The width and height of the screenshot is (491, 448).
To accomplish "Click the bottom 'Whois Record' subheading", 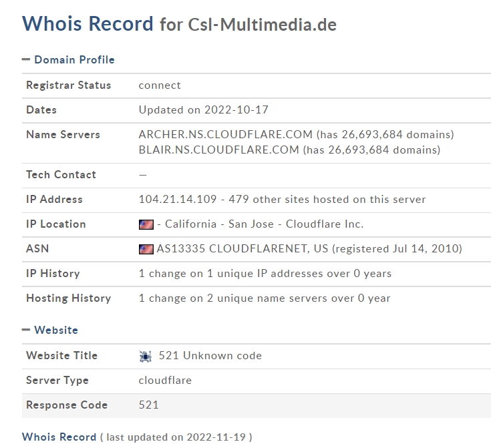I will [x=59, y=437].
